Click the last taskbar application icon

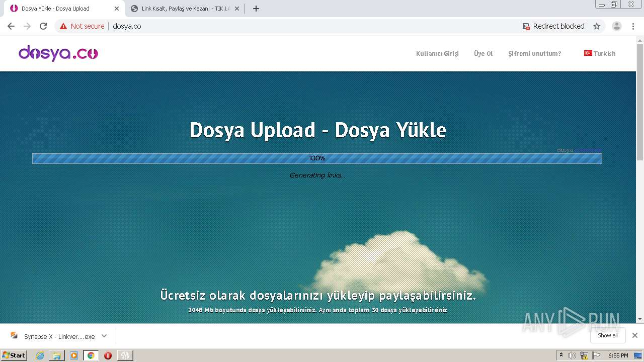click(125, 355)
